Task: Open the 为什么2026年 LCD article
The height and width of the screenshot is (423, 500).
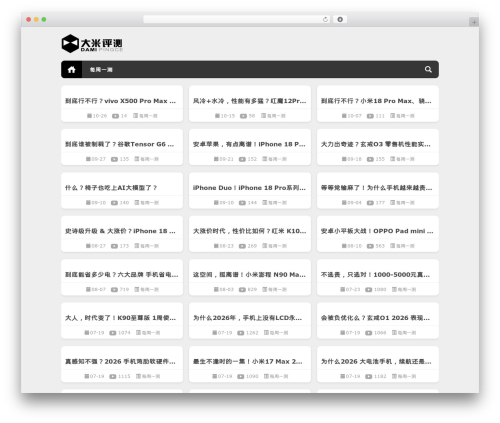Action: click(247, 318)
